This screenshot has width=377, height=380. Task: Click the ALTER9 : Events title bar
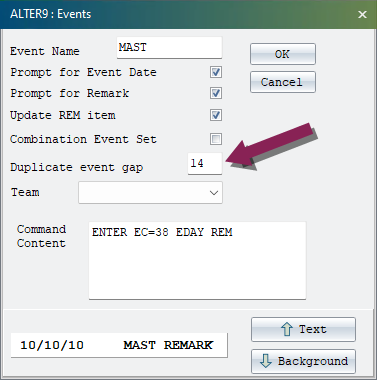(x=178, y=14)
